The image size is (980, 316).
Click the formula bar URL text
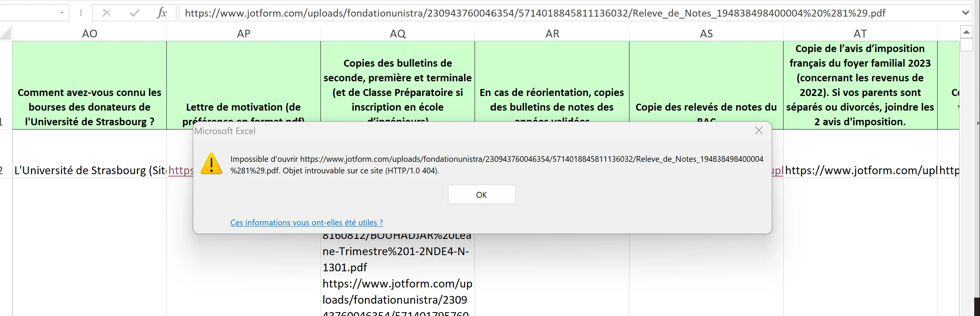(x=535, y=13)
